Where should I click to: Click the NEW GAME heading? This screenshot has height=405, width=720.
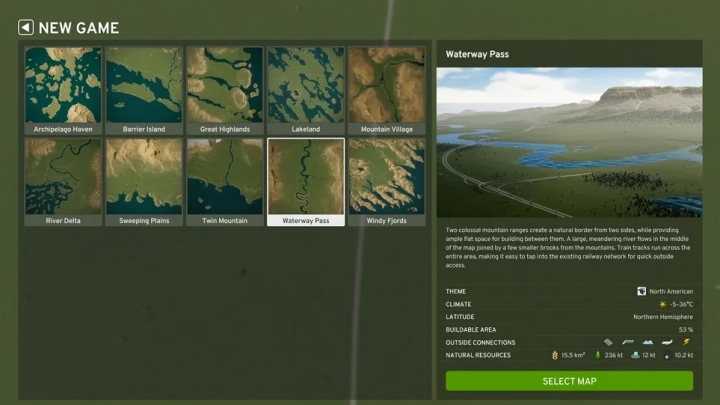pos(79,28)
